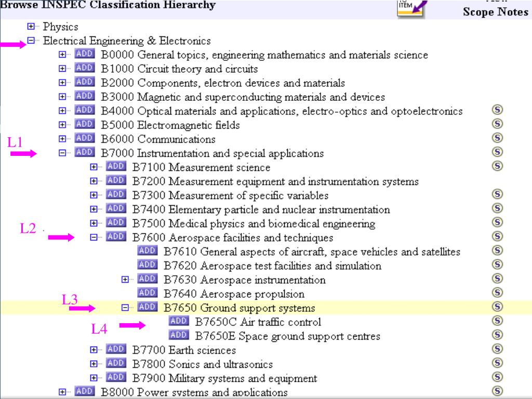This screenshot has width=532, height=399.
Task: Add B1000 Circuit theory to search
Action: [84, 68]
